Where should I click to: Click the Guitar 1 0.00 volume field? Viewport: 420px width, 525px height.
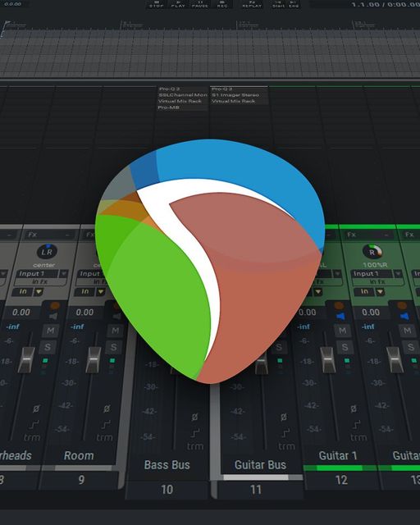point(307,313)
